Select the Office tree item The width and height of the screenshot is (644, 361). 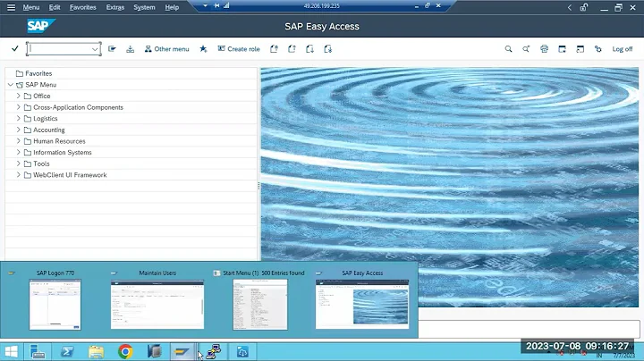coord(41,96)
